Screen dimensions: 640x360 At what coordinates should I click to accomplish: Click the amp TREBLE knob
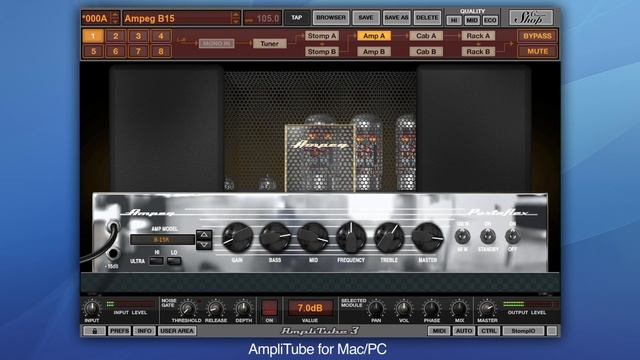[389, 238]
